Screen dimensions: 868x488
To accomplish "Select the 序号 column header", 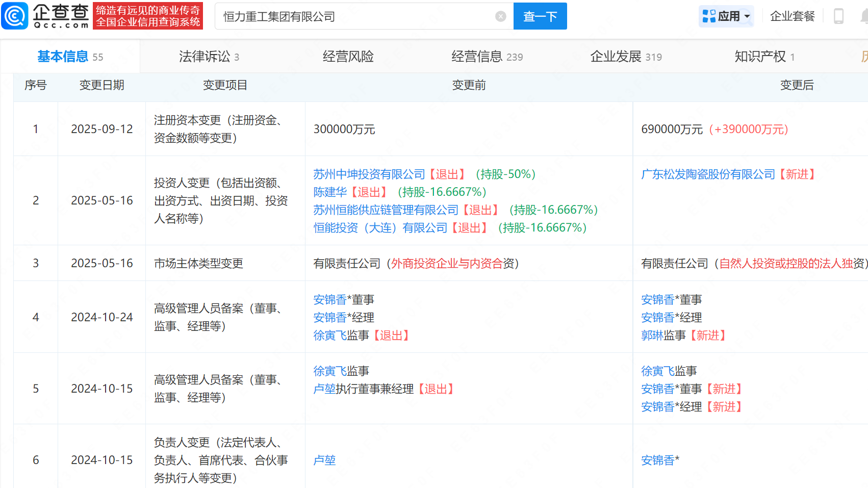I will click(x=36, y=85).
